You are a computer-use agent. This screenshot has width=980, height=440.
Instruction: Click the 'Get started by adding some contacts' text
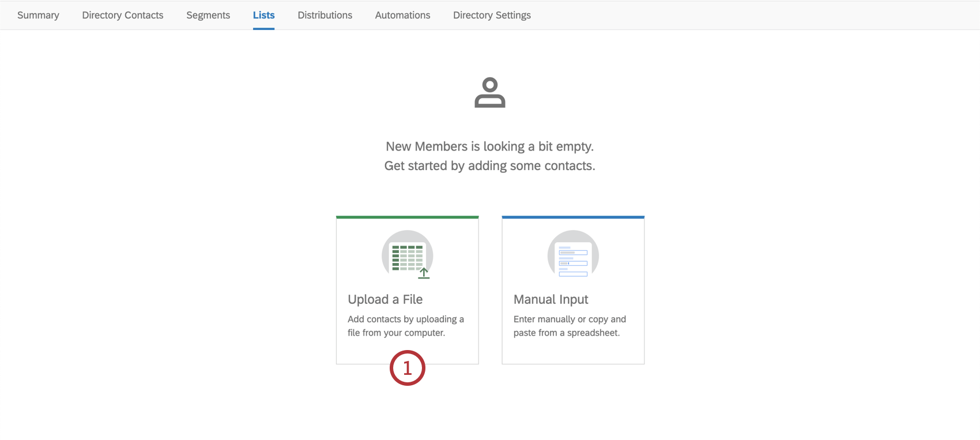coord(489,166)
